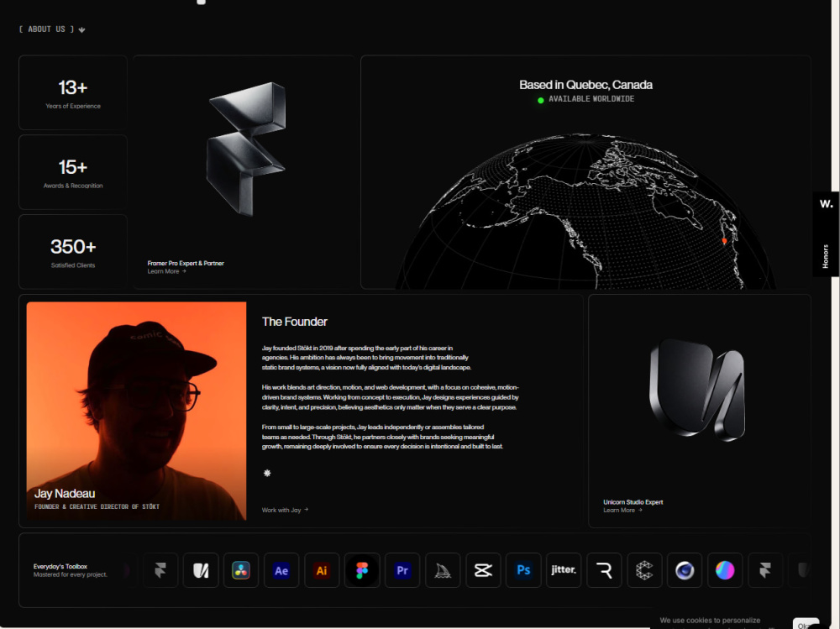This screenshot has width=840, height=629.
Task: Click the wireframe hexagon C icon
Action: [644, 570]
